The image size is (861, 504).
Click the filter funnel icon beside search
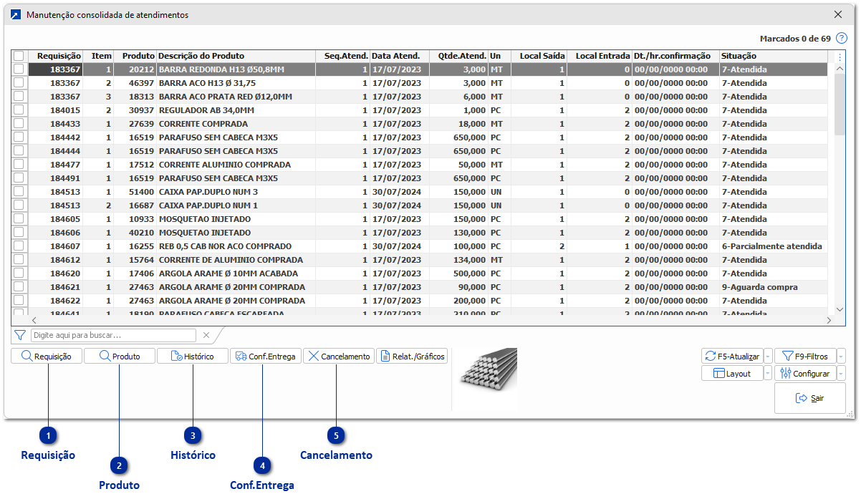20,335
